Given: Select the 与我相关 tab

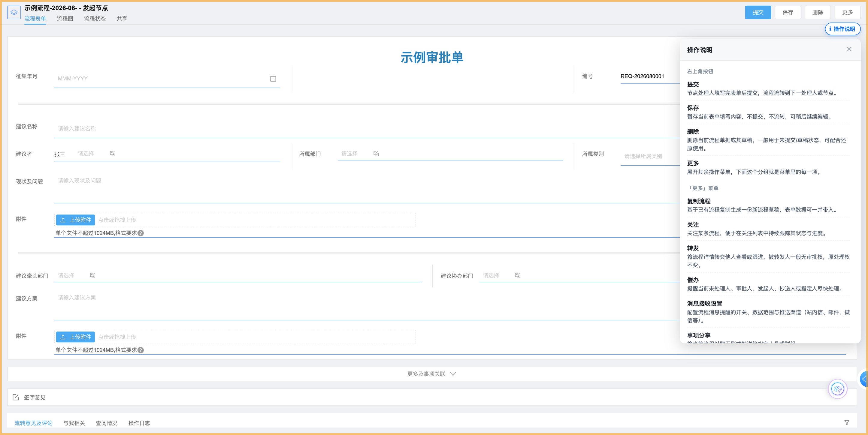Looking at the screenshot, I should [74, 423].
